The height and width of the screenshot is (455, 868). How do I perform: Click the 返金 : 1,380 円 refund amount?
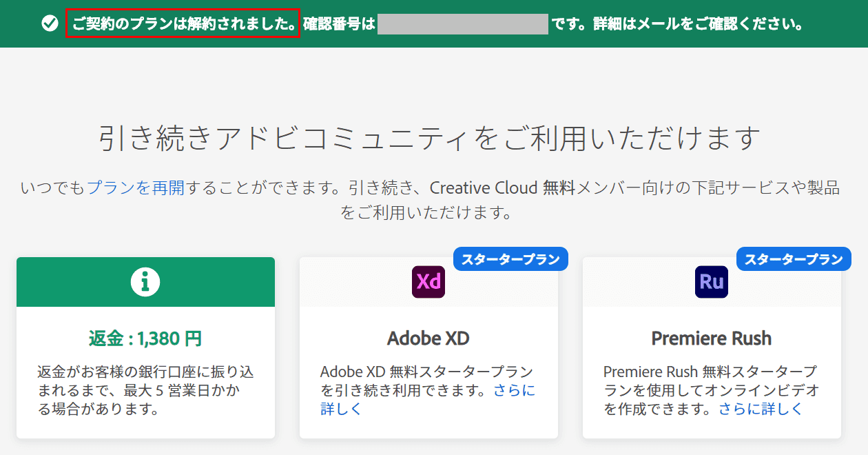pyautogui.click(x=145, y=338)
